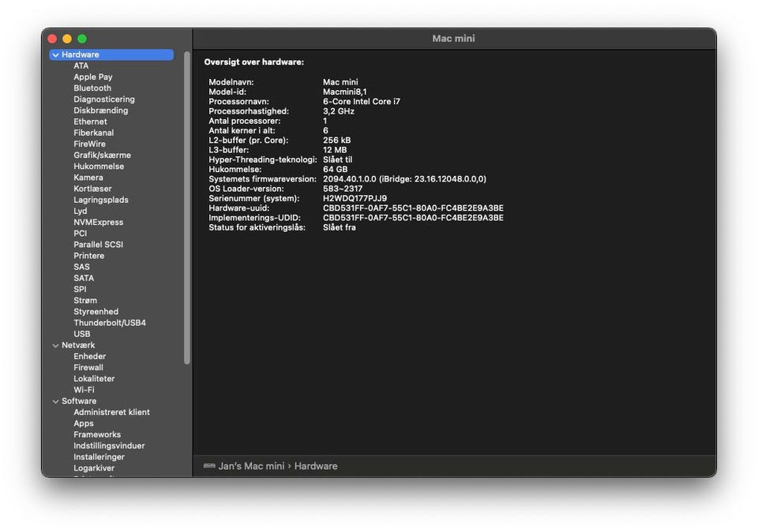
Task: Select Hukommelse in the sidebar
Action: pos(99,167)
